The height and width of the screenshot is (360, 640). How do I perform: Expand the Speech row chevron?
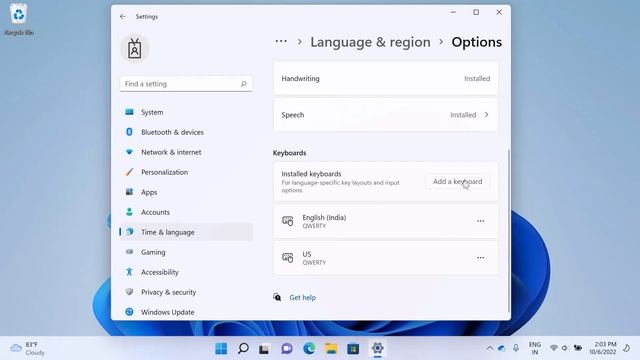click(487, 115)
